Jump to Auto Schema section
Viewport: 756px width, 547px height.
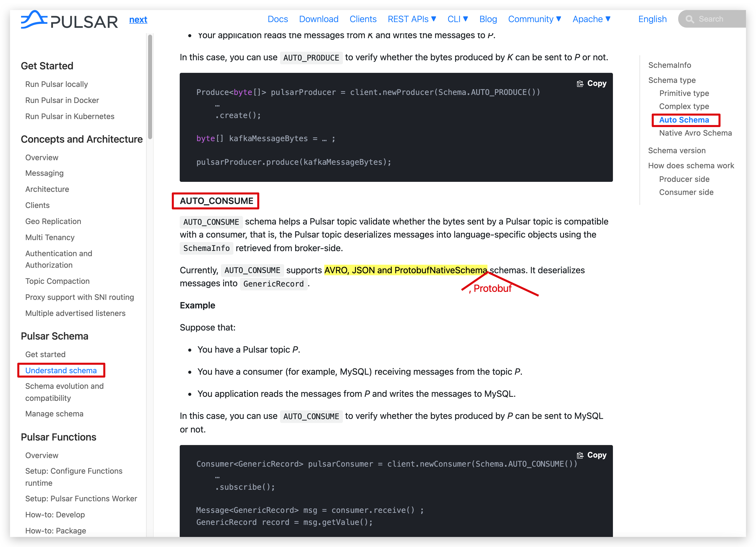pos(684,120)
